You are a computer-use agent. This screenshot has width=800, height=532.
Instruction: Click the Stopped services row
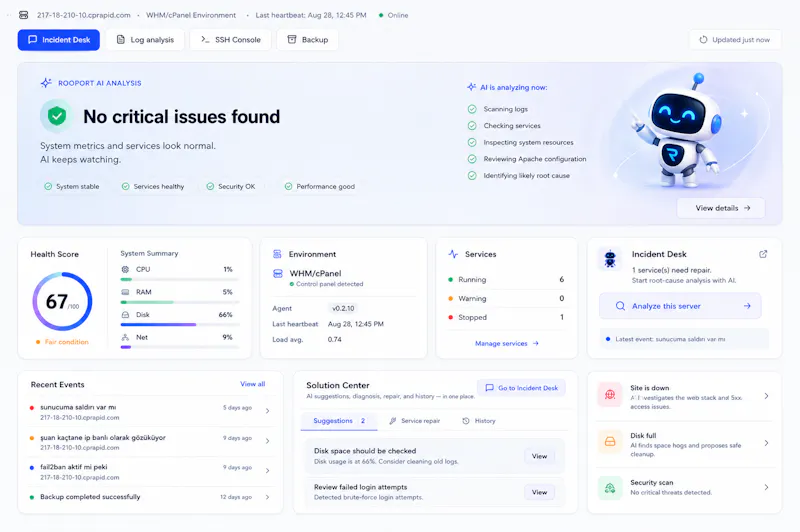[x=506, y=317]
